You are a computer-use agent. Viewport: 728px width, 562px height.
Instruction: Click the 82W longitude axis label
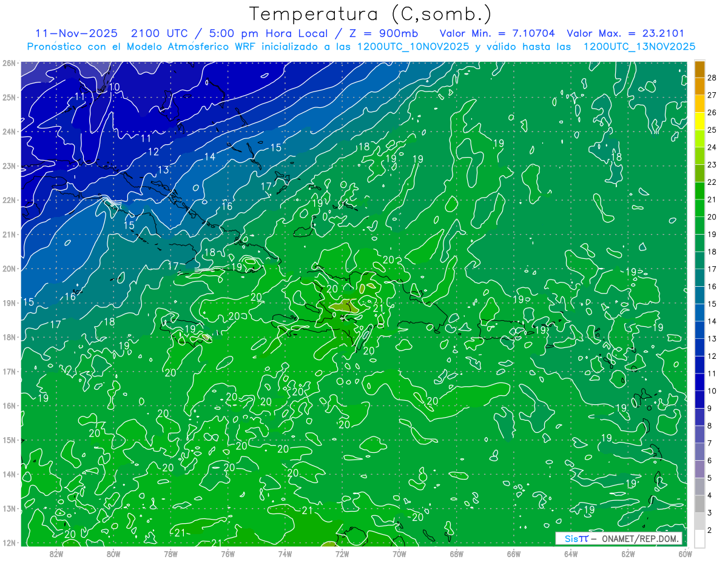coord(56,554)
